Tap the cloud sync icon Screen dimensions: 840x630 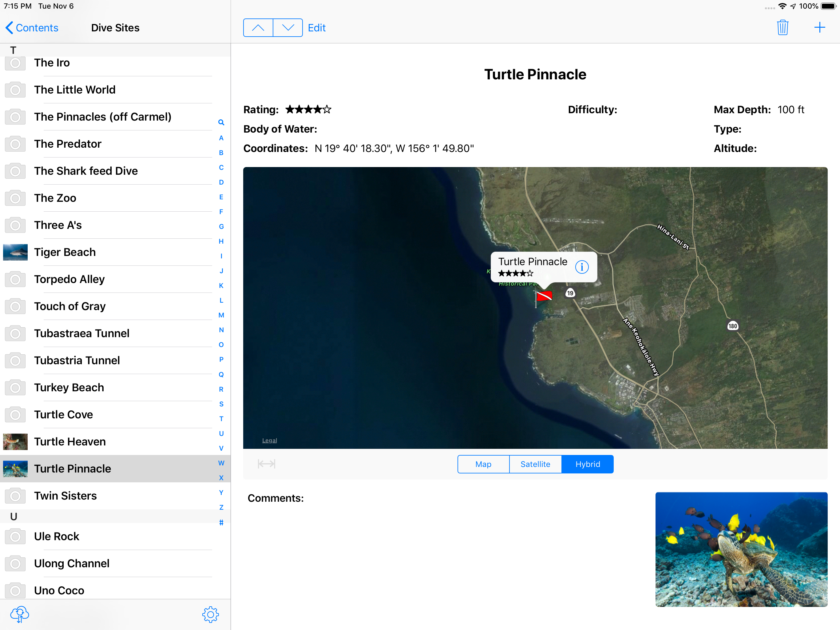pos(19,614)
